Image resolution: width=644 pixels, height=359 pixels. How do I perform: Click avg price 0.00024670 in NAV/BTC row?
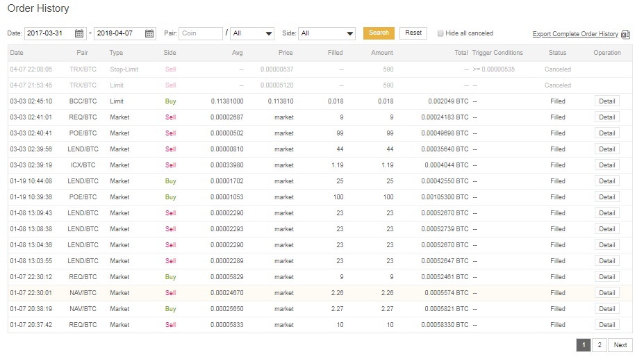pos(226,293)
